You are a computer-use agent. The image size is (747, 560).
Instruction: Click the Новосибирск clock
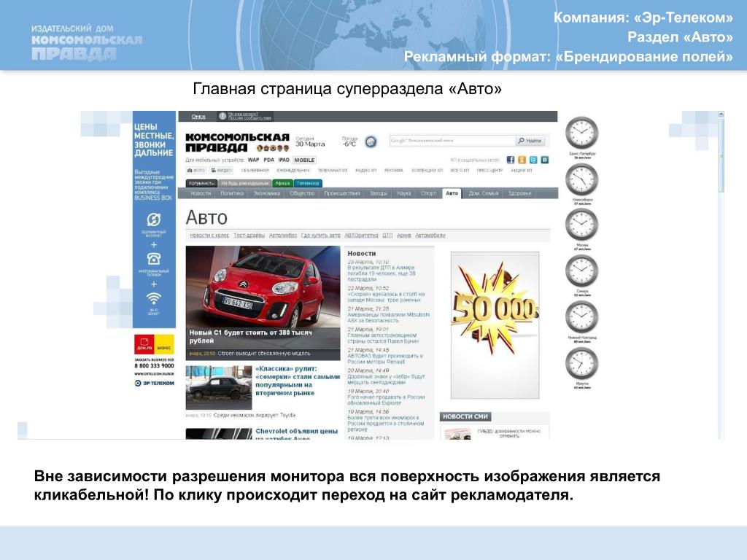pos(581,179)
